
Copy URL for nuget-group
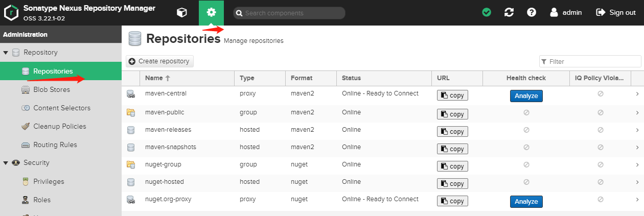(452, 166)
